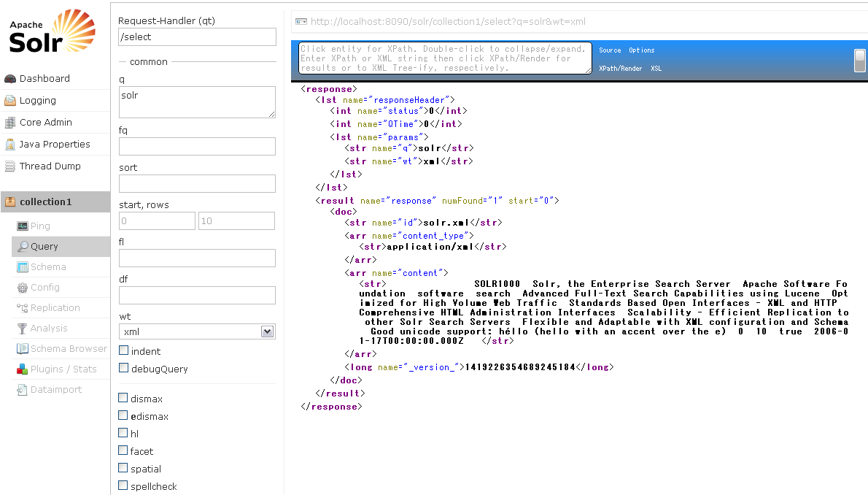The height and width of the screenshot is (495, 868).
Task: Enable the facet checkbox
Action: [x=123, y=450]
